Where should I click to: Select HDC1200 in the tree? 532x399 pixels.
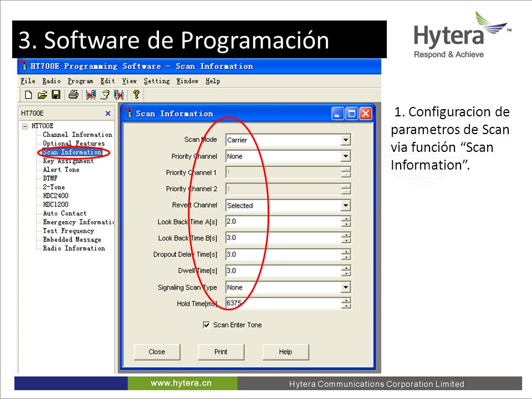(x=55, y=204)
